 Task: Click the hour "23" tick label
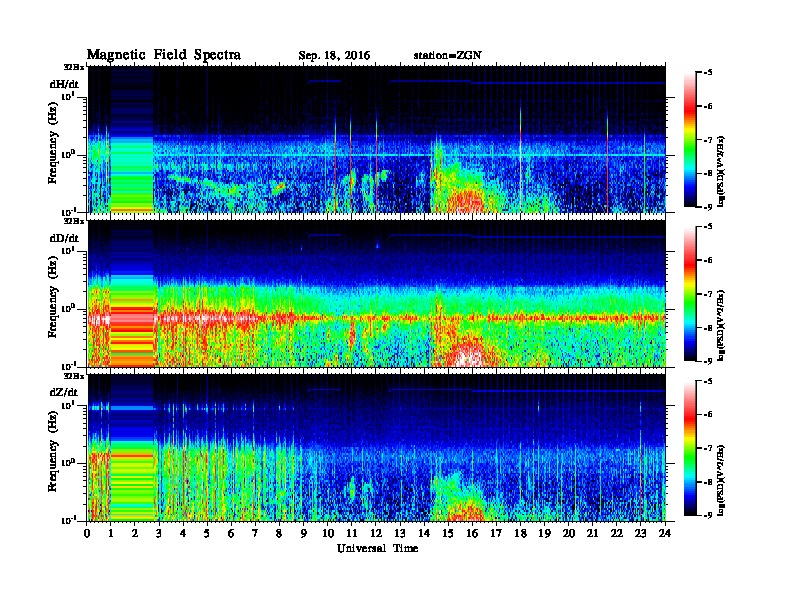pyautogui.click(x=640, y=534)
